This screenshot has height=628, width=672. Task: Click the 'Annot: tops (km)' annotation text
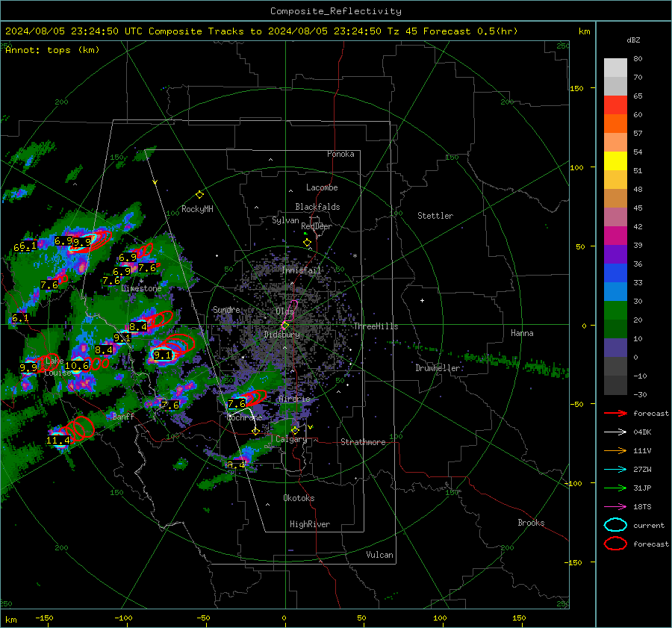coord(52,50)
